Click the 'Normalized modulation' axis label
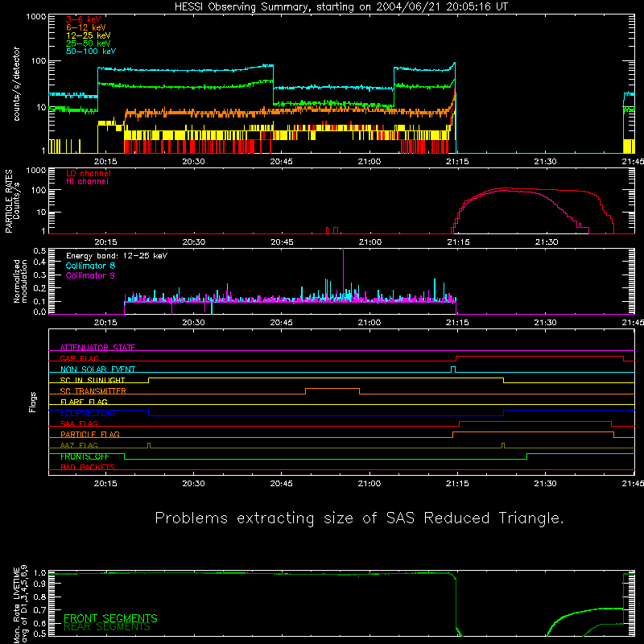Image resolution: width=644 pixels, height=644 pixels. point(20,281)
